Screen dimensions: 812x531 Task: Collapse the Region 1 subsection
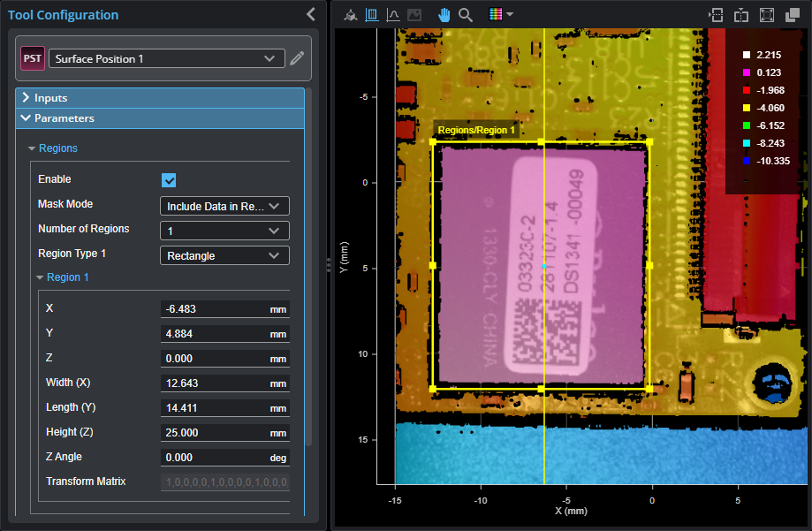(67, 277)
